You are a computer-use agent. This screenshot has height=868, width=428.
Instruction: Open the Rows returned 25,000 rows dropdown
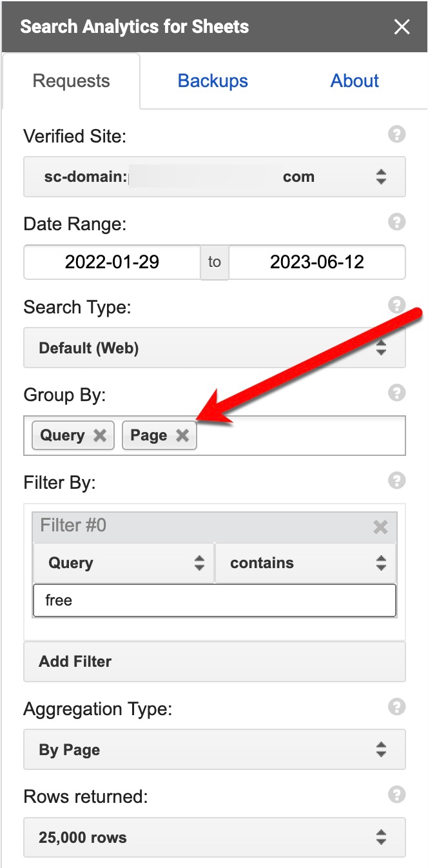(x=214, y=838)
